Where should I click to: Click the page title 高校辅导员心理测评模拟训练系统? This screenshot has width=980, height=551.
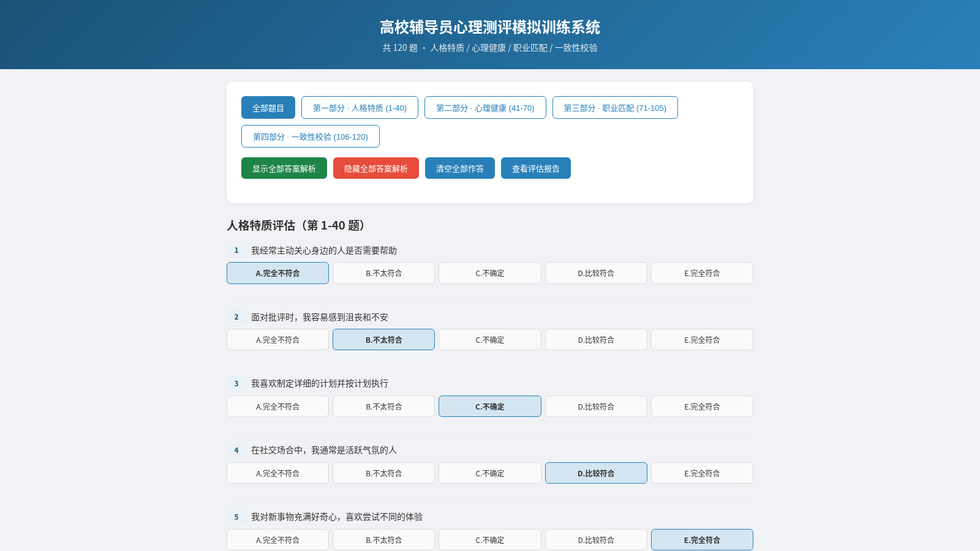coord(490,28)
